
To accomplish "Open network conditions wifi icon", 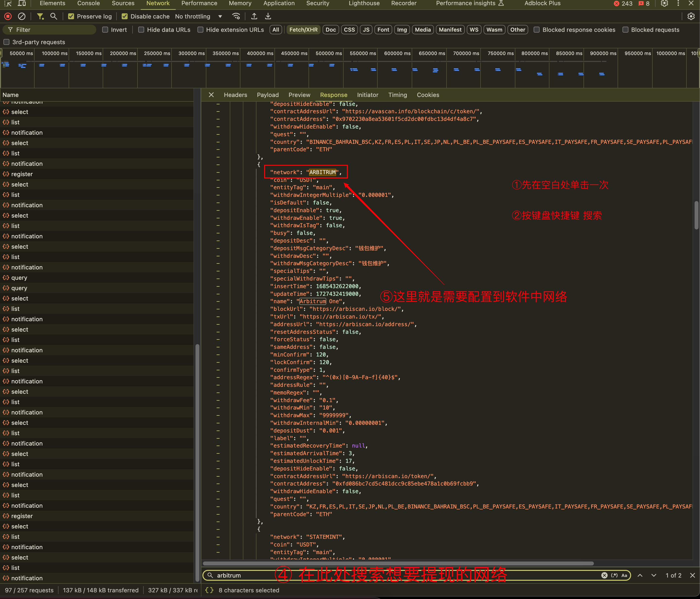I will pyautogui.click(x=236, y=16).
